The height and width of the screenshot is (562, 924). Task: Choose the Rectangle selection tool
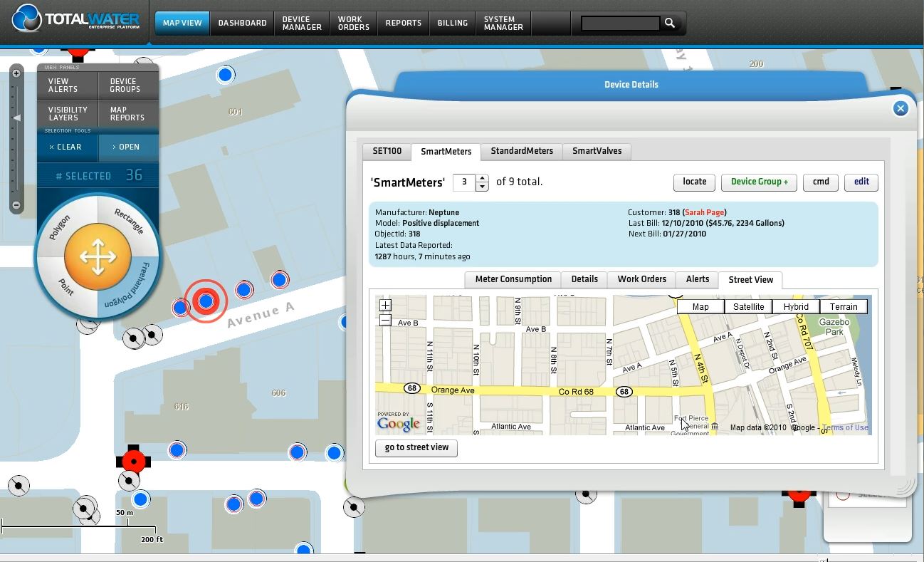pyautogui.click(x=129, y=222)
